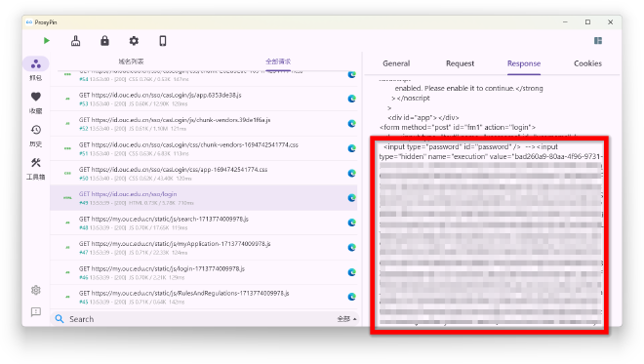Open proxy settings gear in toolbar
644x364 pixels.
[x=134, y=41]
